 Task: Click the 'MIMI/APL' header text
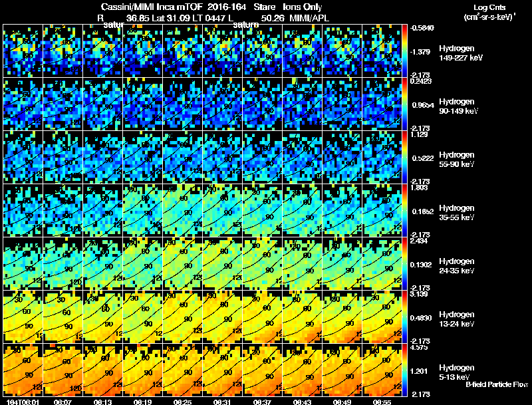click(309, 18)
